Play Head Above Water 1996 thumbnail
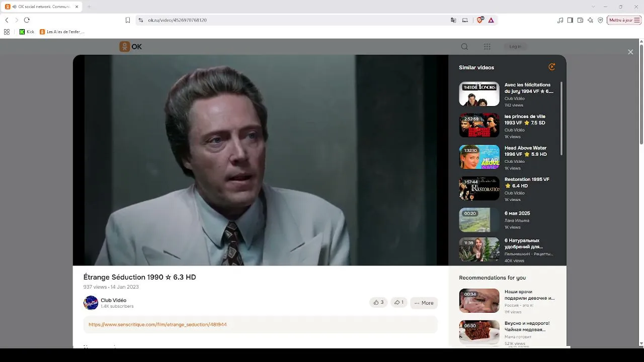Viewport: 644px width, 362px height. pos(479,157)
